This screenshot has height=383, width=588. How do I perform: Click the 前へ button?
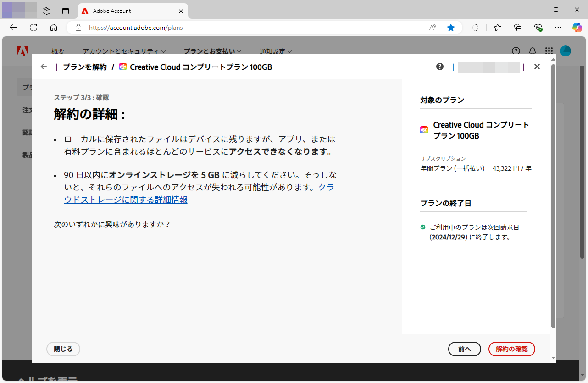(x=465, y=349)
